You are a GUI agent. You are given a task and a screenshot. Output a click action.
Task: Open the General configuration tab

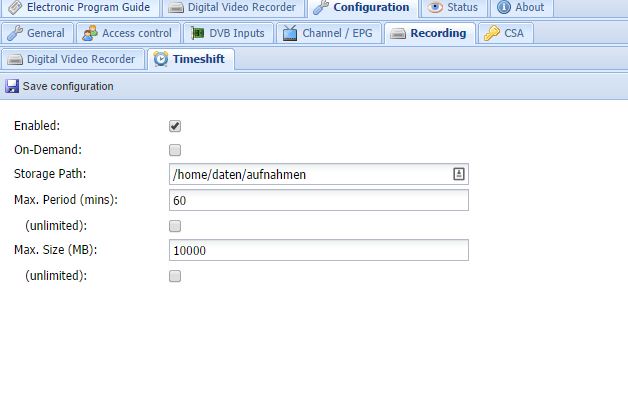coord(37,33)
